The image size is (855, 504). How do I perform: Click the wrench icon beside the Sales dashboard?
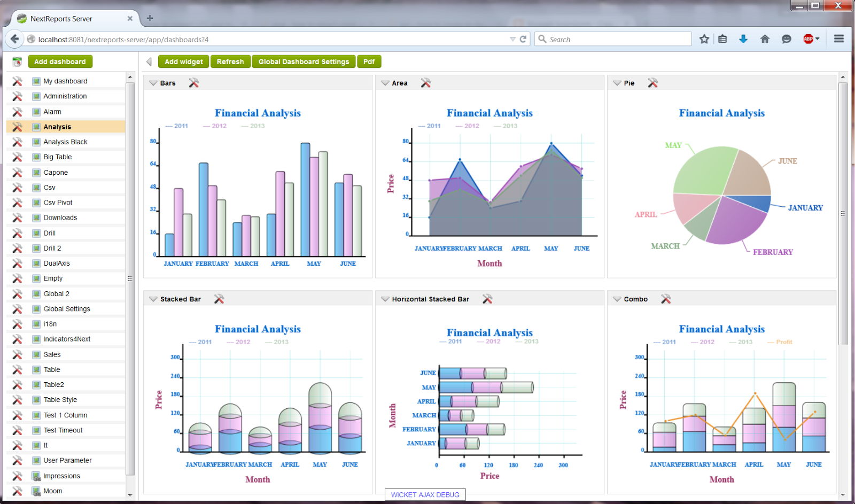[17, 354]
